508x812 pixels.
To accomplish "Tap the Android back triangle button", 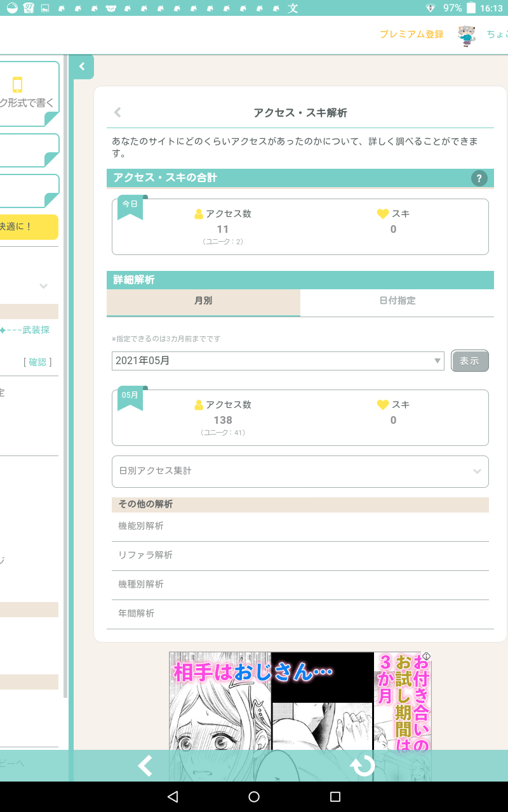I will point(173,797).
